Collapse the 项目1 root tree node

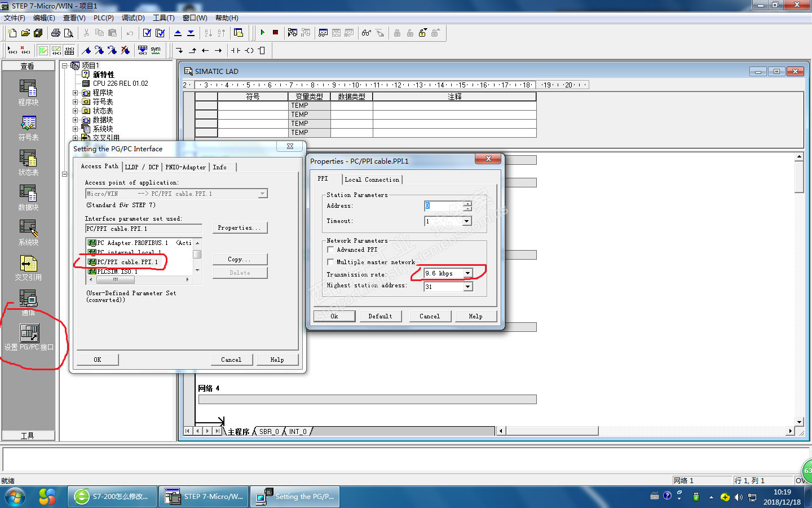[x=65, y=65]
